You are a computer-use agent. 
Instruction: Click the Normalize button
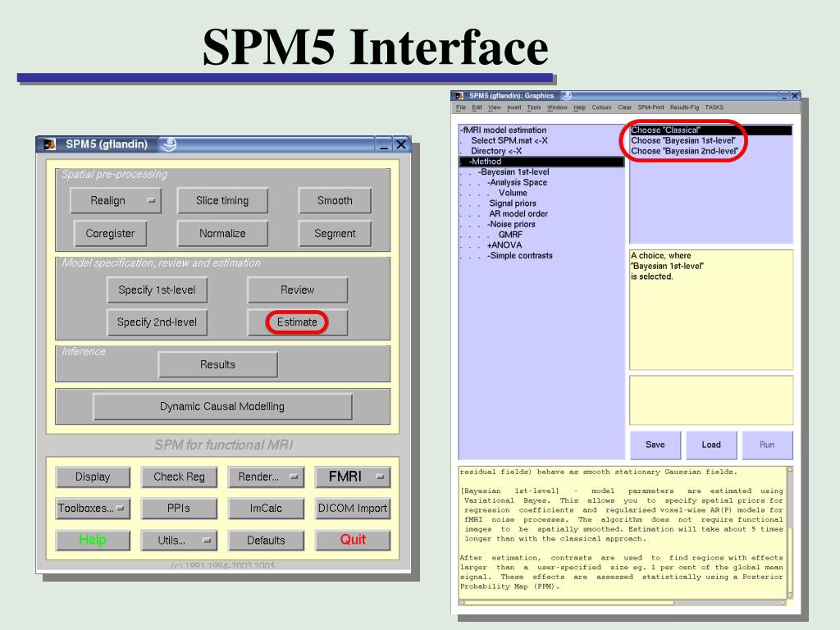222,234
